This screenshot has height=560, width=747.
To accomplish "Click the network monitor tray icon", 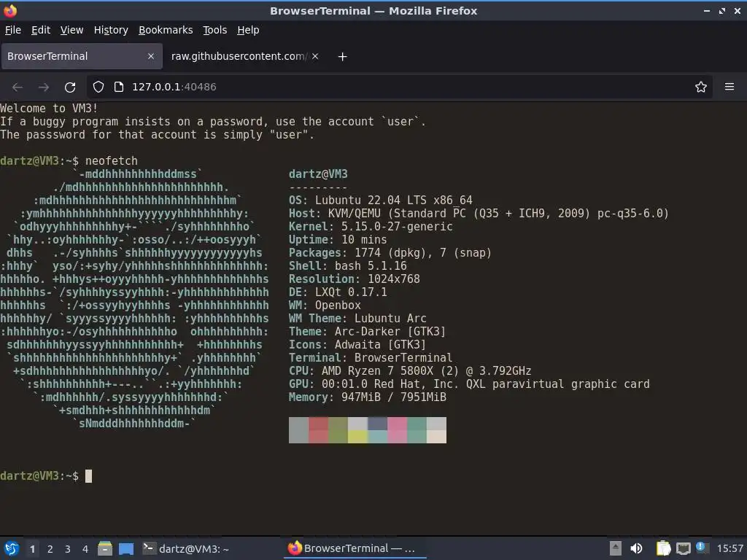I will [x=683, y=548].
